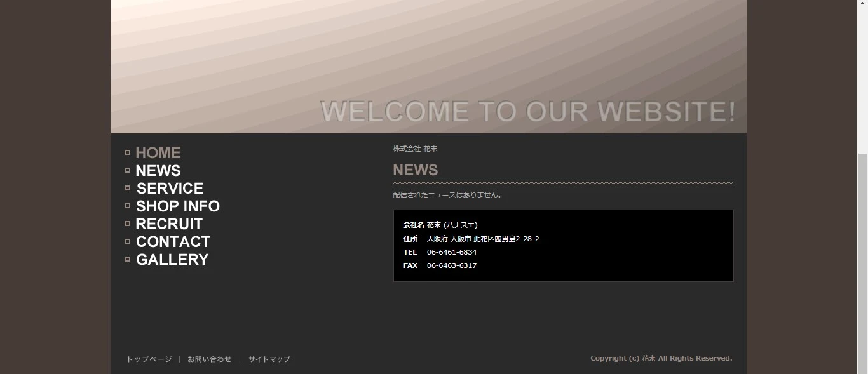Open the お問い合わせ footer link

(210, 359)
